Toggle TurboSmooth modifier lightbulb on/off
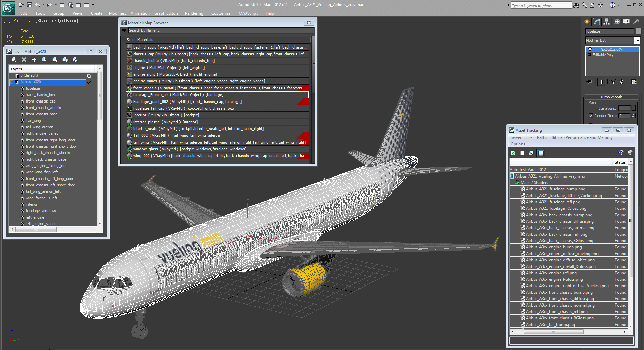The height and width of the screenshot is (350, 644). [590, 49]
